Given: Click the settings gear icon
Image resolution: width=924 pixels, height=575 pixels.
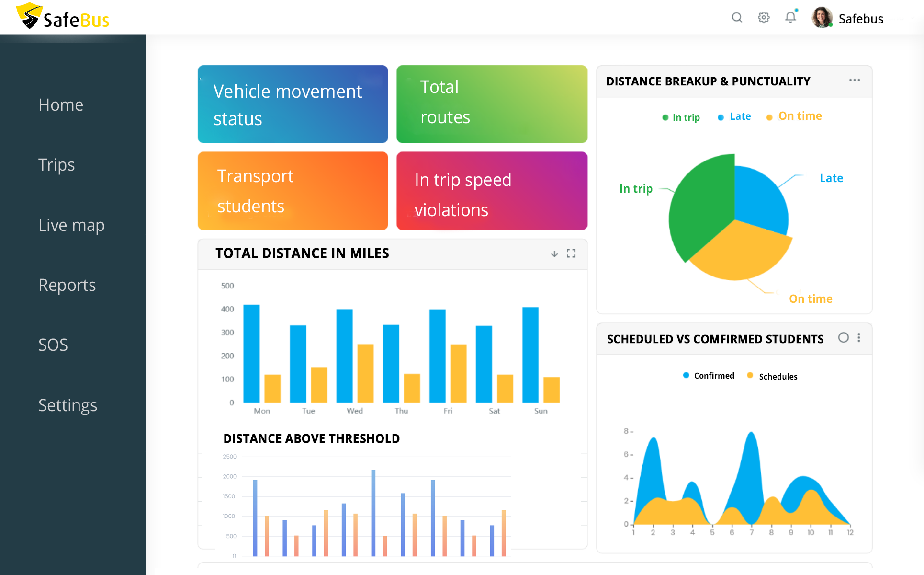Looking at the screenshot, I should (x=764, y=18).
